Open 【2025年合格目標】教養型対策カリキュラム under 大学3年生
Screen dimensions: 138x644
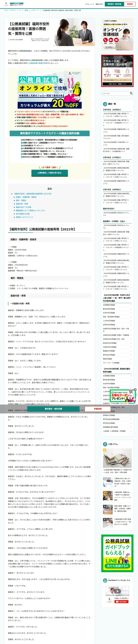pos(117,131)
